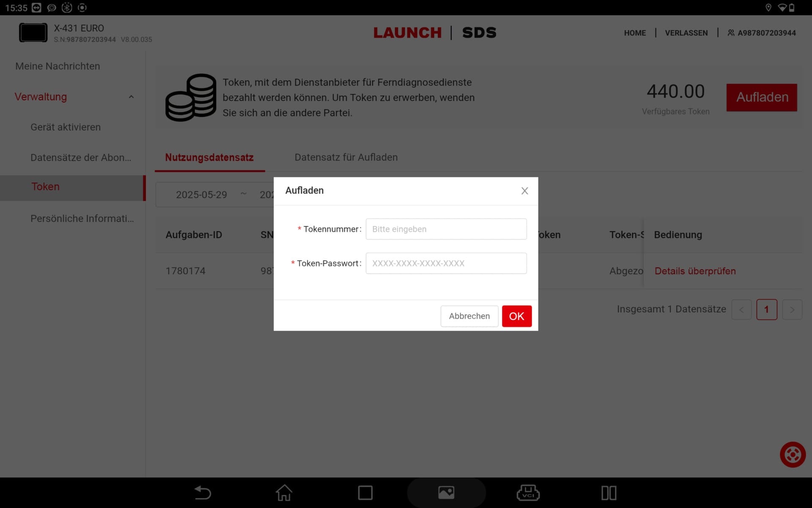
Task: Click the Token-Passwort input field
Action: [446, 263]
